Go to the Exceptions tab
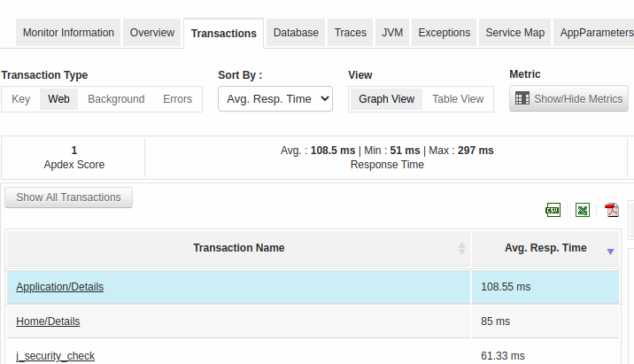634x364 pixels. pyautogui.click(x=445, y=33)
